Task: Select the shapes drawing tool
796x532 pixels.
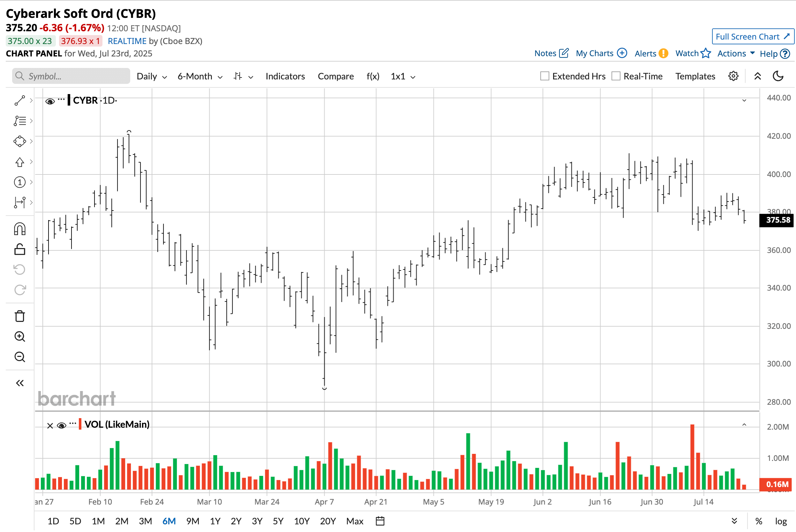Action: [x=20, y=141]
